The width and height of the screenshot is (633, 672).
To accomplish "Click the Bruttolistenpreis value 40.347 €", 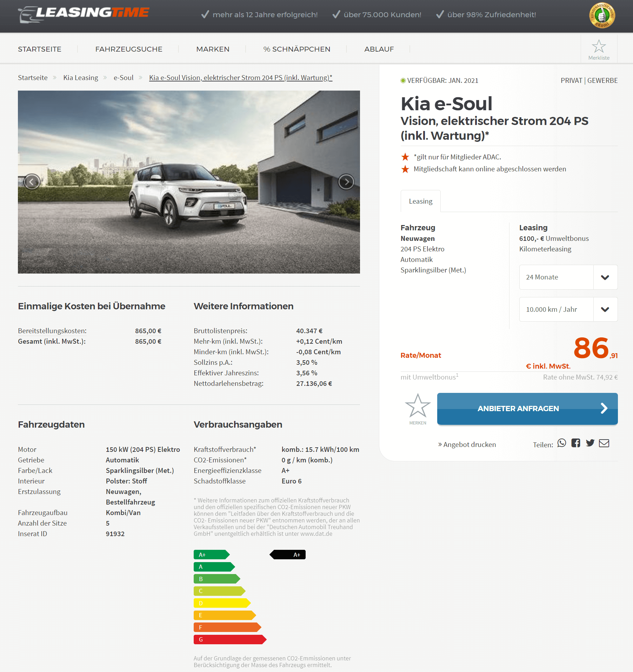I will tap(309, 331).
